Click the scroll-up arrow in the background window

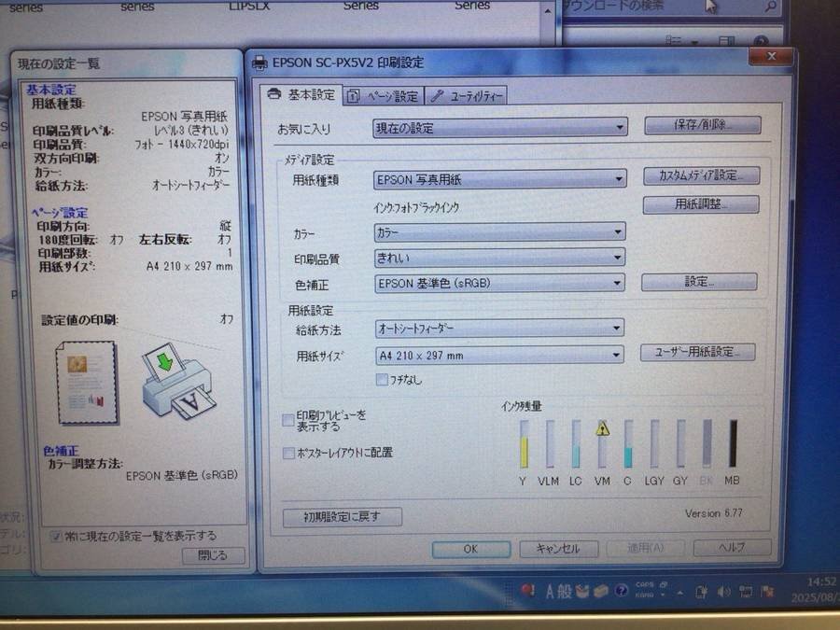[x=548, y=10]
